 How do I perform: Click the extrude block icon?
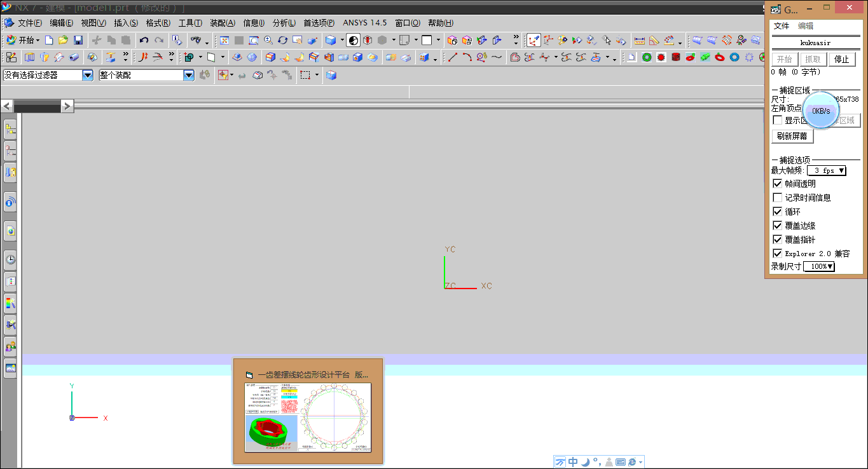tap(30, 57)
